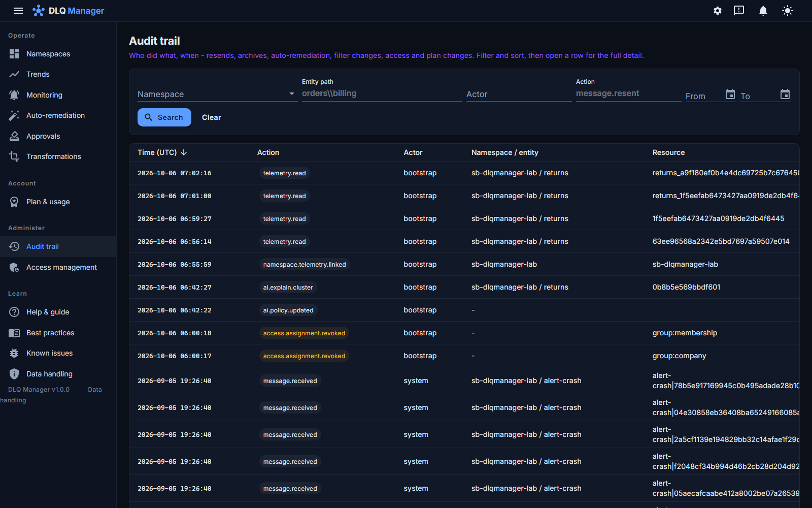812x508 pixels.
Task: Open the ai.policy.updated audit row
Action: pos(464,310)
